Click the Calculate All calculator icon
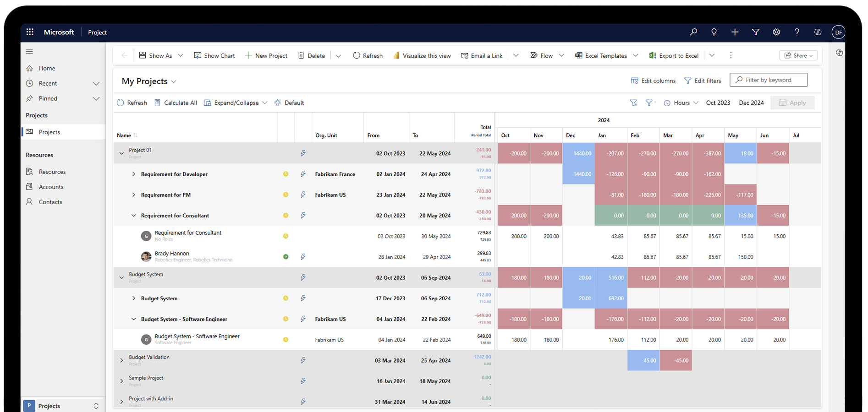The image size is (868, 412). [157, 103]
